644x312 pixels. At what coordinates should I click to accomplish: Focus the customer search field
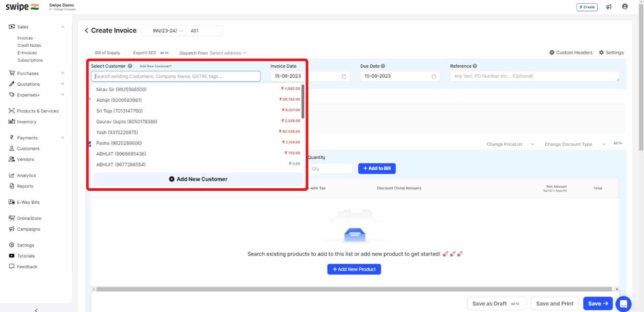(x=176, y=76)
